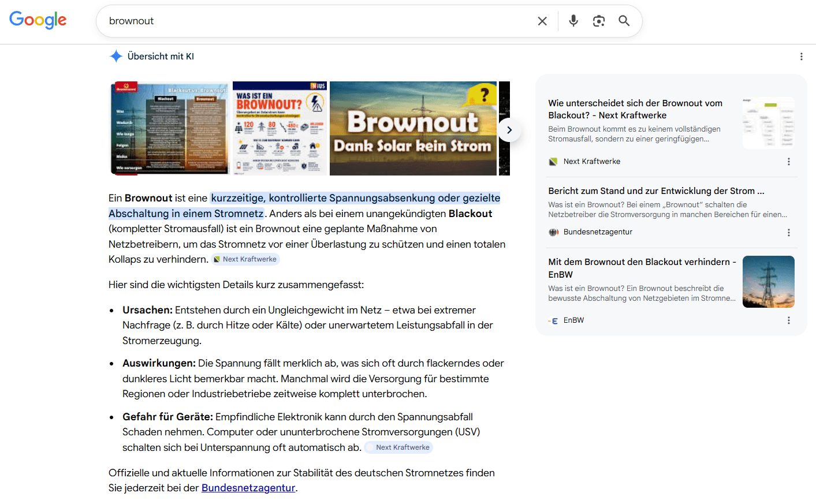
Task: Open 'Mit dem Brownout den Blackout verhindern' result
Action: tap(642, 268)
